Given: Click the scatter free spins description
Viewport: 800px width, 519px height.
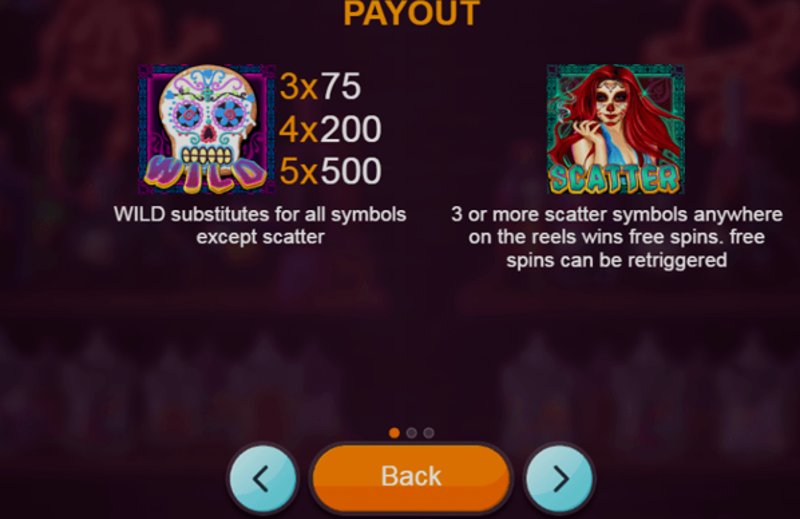Looking at the screenshot, I should click(x=616, y=237).
